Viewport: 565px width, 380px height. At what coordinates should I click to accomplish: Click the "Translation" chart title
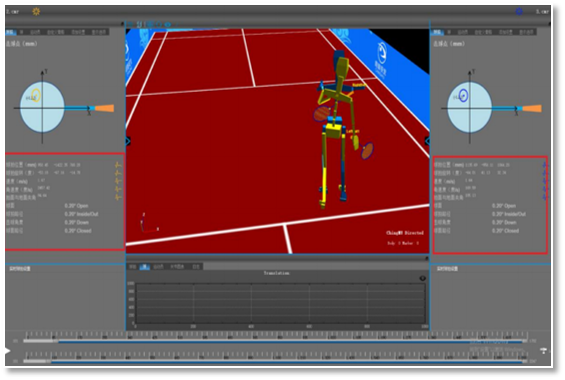pos(276,273)
